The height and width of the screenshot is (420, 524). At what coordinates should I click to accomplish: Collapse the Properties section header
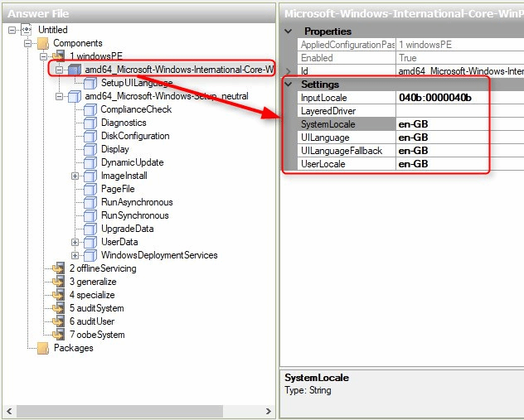[289, 31]
